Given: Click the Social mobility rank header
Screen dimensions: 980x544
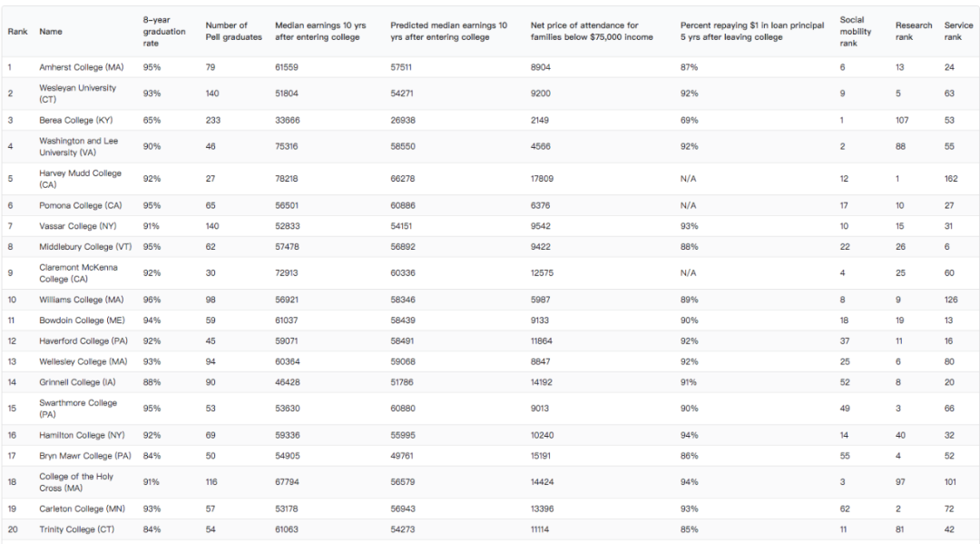Looking at the screenshot, I should coord(855,32).
